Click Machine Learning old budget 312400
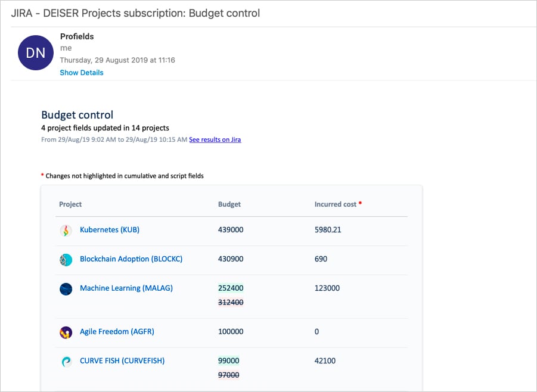This screenshot has height=392, width=537. click(231, 302)
